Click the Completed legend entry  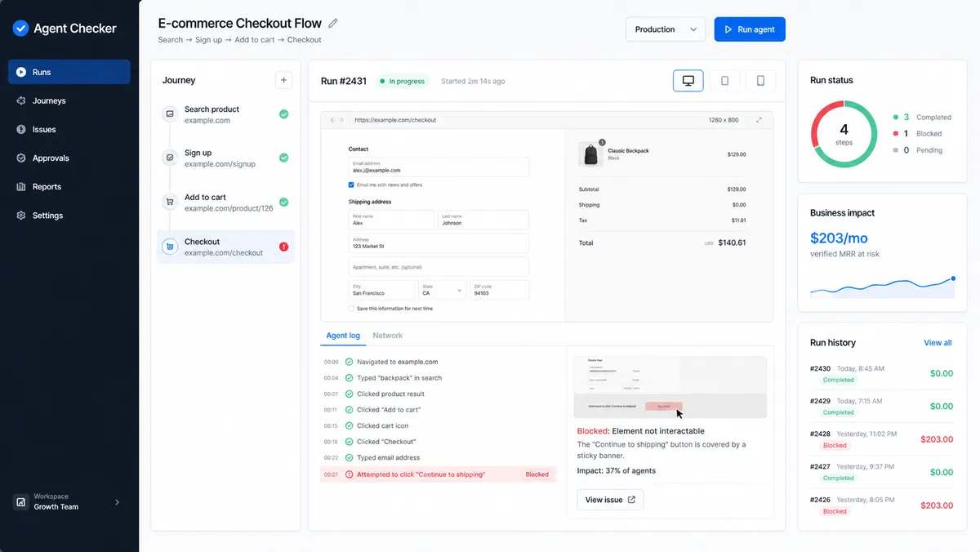(x=922, y=118)
